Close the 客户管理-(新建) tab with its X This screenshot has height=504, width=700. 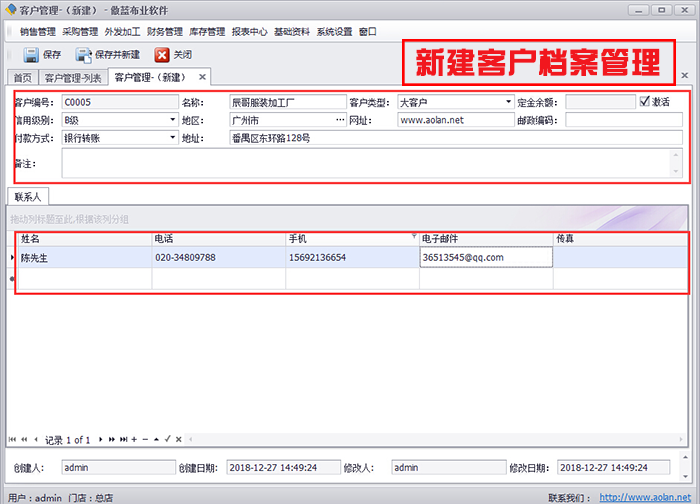coord(202,77)
